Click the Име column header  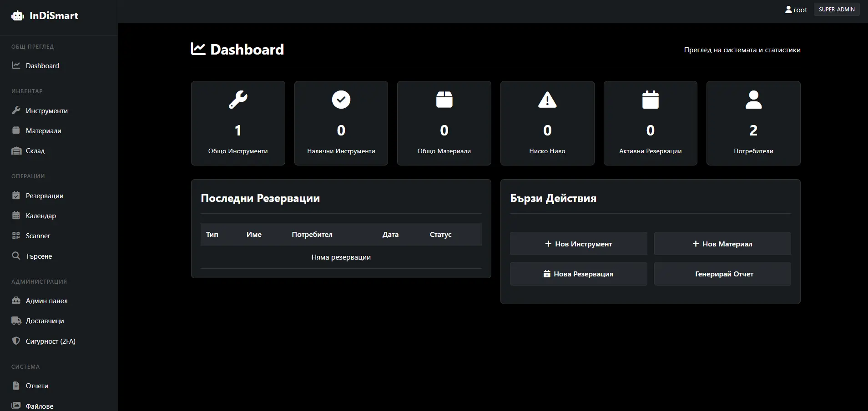coord(254,234)
